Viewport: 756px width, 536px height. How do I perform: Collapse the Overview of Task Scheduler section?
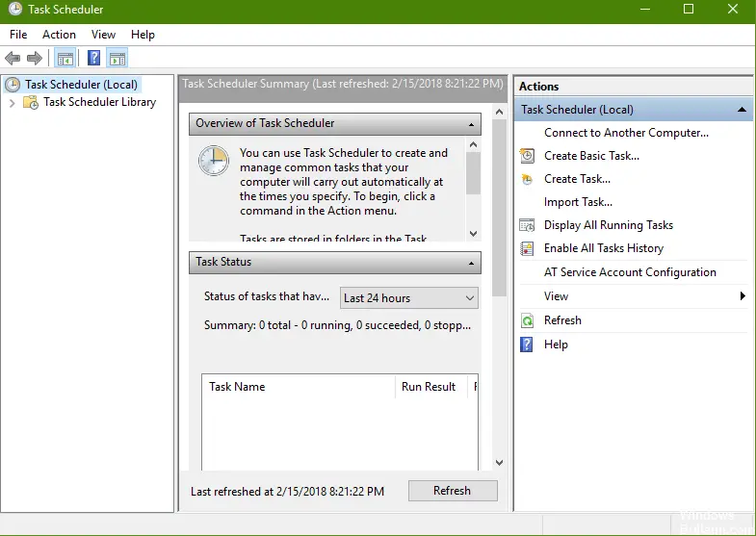click(471, 124)
